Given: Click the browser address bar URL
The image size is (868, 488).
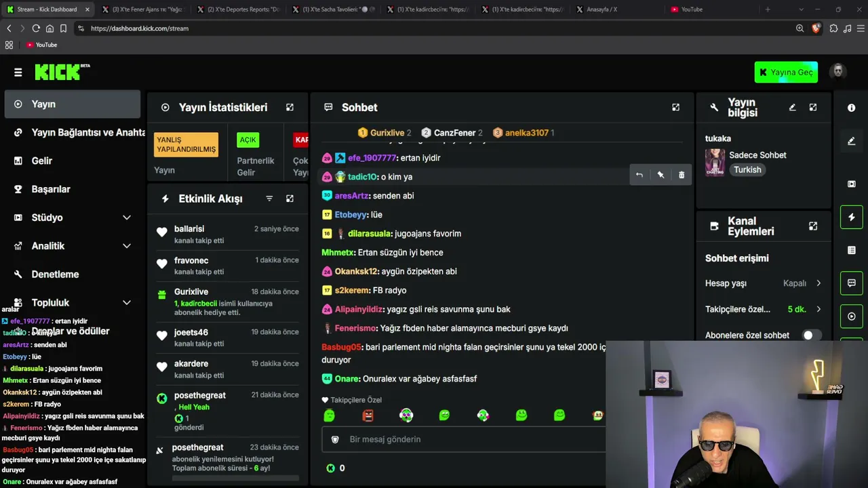Looking at the screenshot, I should point(140,28).
